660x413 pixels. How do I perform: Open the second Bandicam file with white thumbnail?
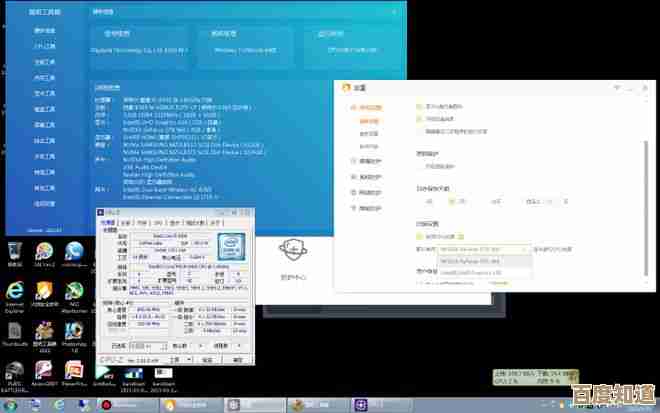click(163, 378)
